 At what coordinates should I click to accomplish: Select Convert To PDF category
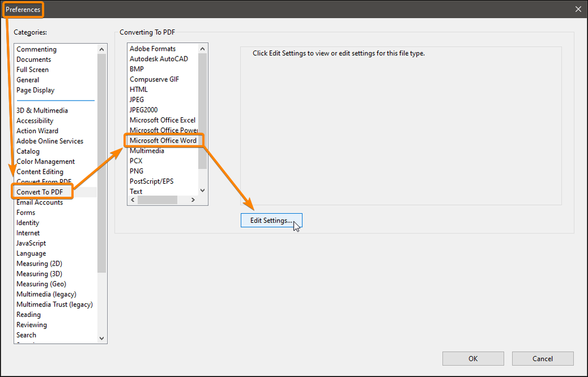pyautogui.click(x=40, y=192)
